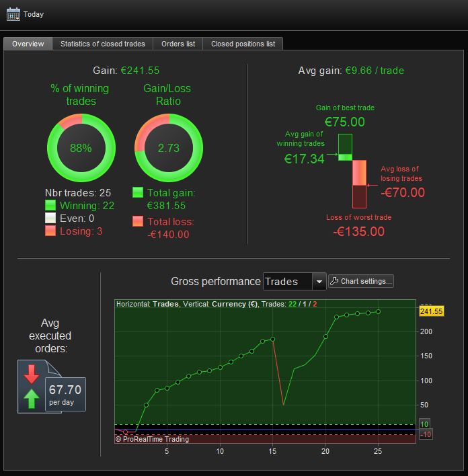Click the executed orders arrows icon
Screen dimensions: 468x476
(32, 387)
